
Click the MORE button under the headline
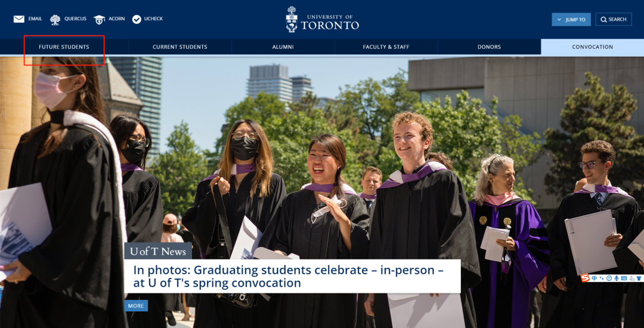(136, 306)
